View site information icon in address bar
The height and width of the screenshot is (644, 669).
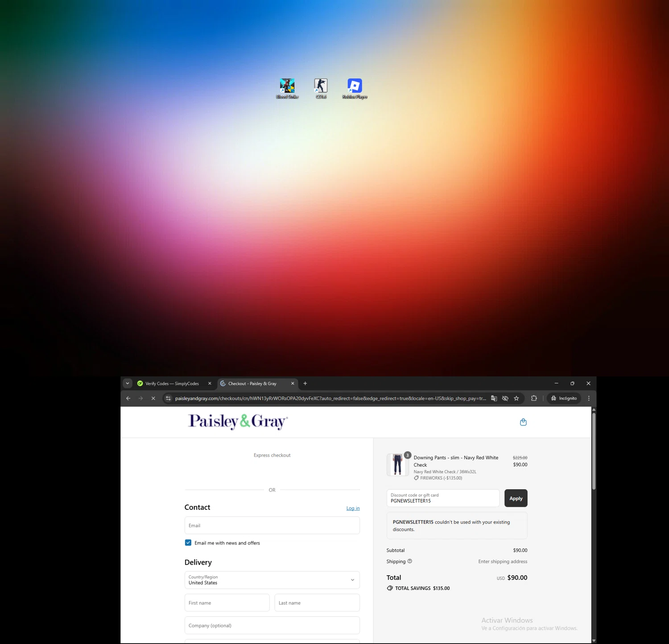(x=168, y=398)
